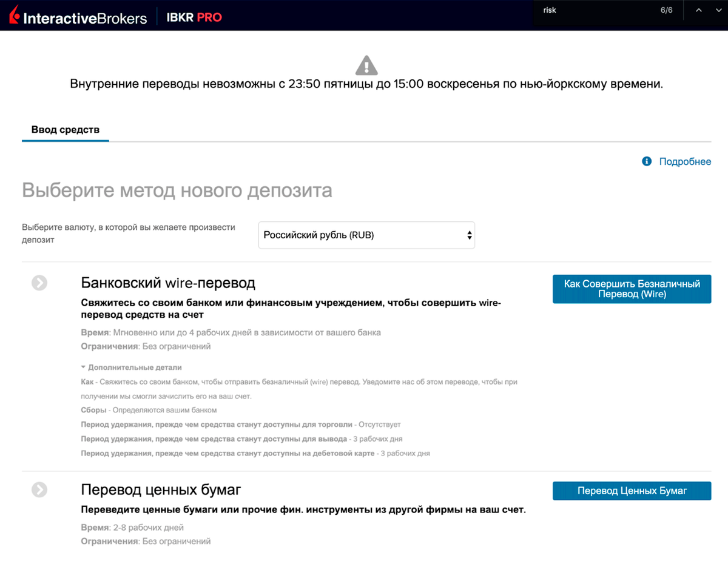Click the blue info icon next to Подробнее

[645, 161]
